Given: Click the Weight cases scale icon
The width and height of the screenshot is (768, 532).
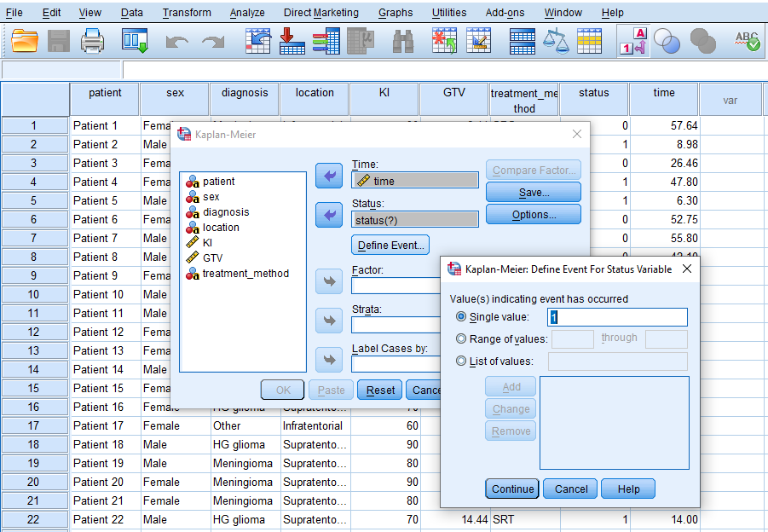Looking at the screenshot, I should [x=556, y=41].
